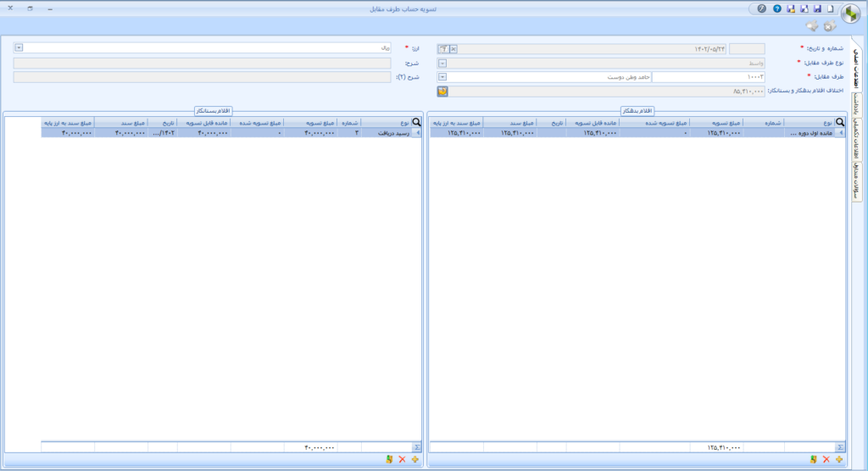
Task: Select row indicator of رسید دریافت row
Action: click(x=417, y=133)
